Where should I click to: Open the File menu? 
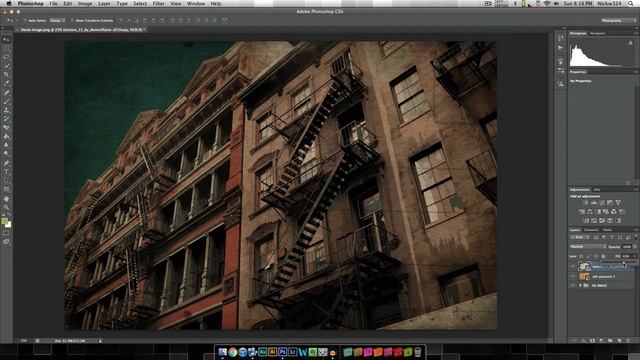click(x=53, y=3)
